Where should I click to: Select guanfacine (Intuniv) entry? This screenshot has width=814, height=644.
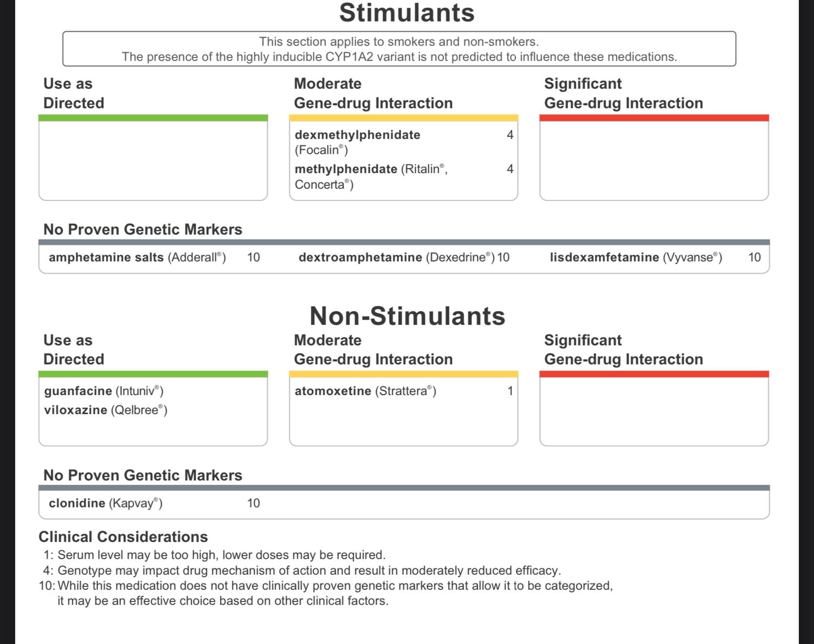(103, 391)
